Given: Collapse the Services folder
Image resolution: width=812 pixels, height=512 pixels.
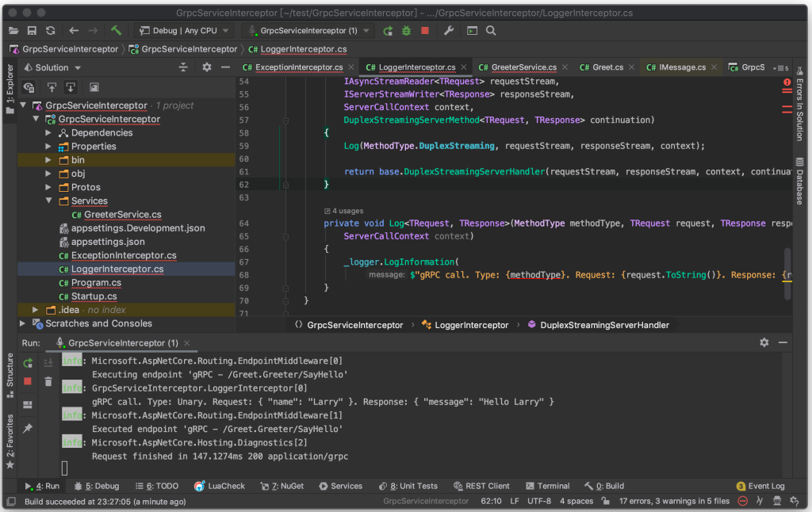Looking at the screenshot, I should pyautogui.click(x=48, y=201).
